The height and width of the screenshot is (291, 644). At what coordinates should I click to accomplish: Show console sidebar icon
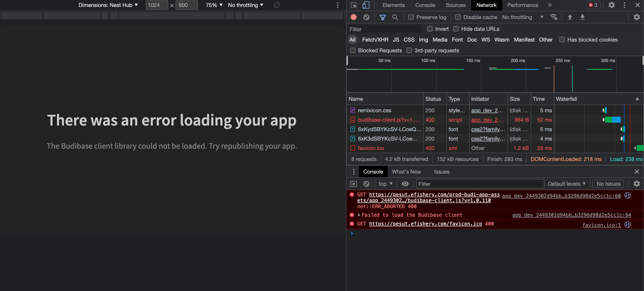tap(353, 184)
